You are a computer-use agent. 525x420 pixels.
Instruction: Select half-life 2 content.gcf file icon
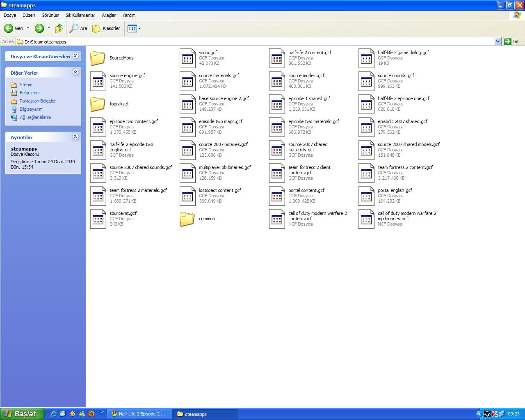pos(277,58)
